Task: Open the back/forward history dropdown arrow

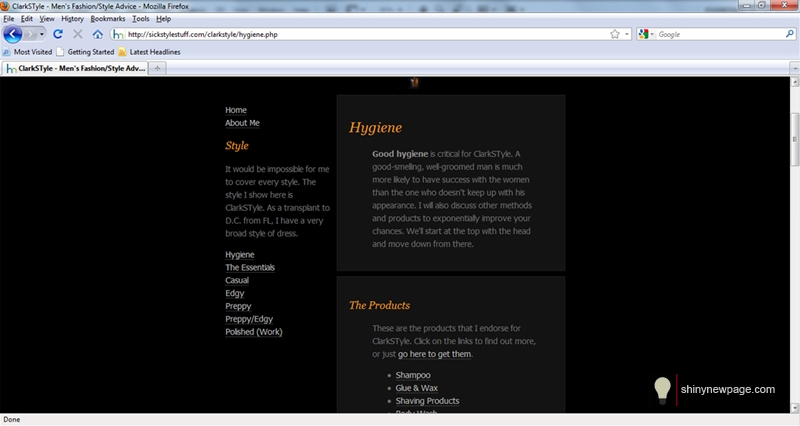Action: [x=42, y=34]
